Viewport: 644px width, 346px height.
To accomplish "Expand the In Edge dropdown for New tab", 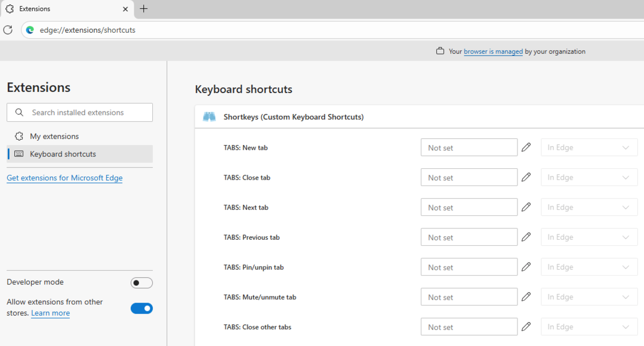I will (x=589, y=147).
